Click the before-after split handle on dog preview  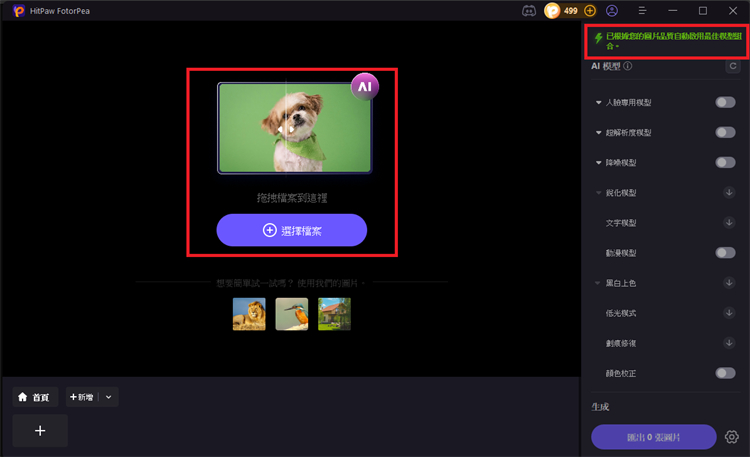click(286, 129)
